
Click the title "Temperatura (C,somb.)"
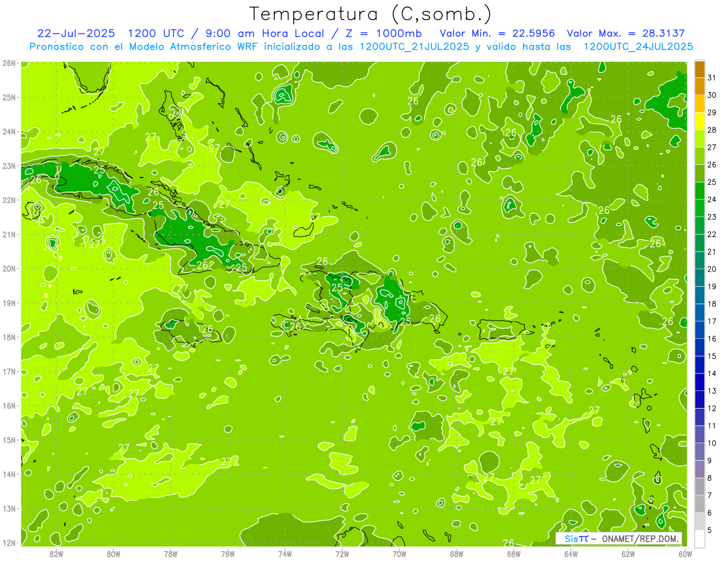pyautogui.click(x=371, y=13)
